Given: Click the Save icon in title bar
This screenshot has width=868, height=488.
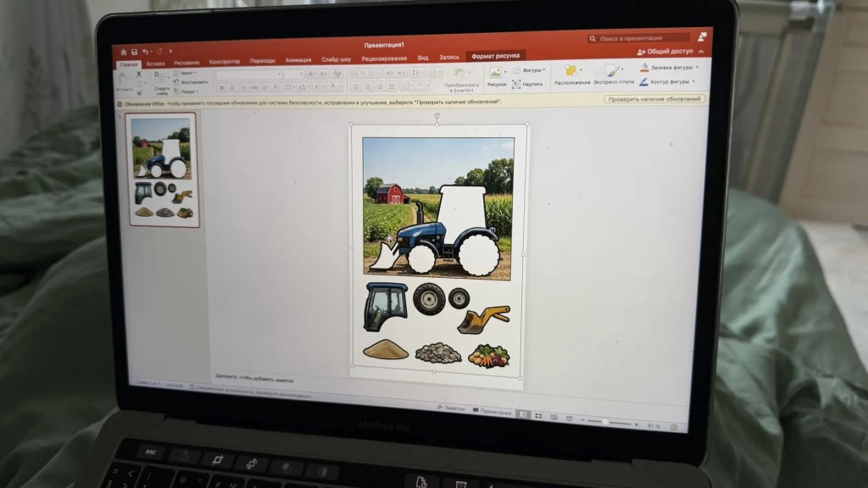Looking at the screenshot, I should click(x=134, y=52).
